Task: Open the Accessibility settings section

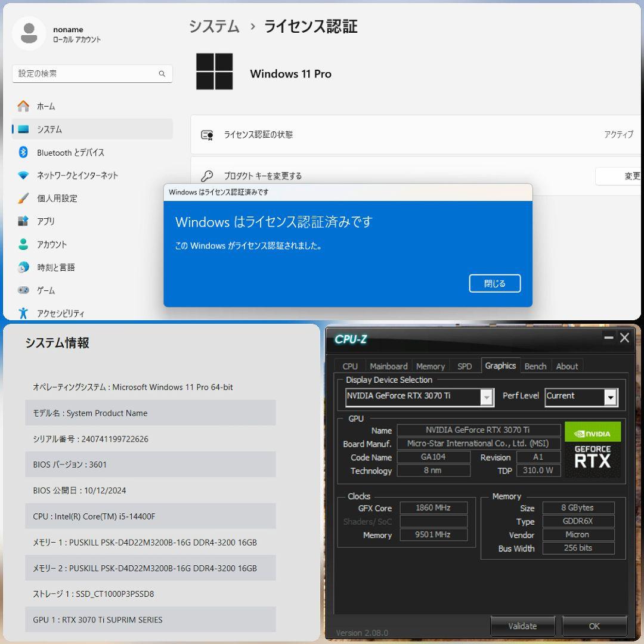Action: [x=60, y=314]
